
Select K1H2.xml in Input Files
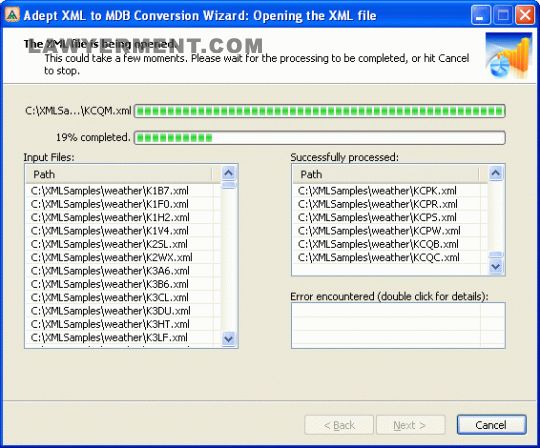(110, 218)
